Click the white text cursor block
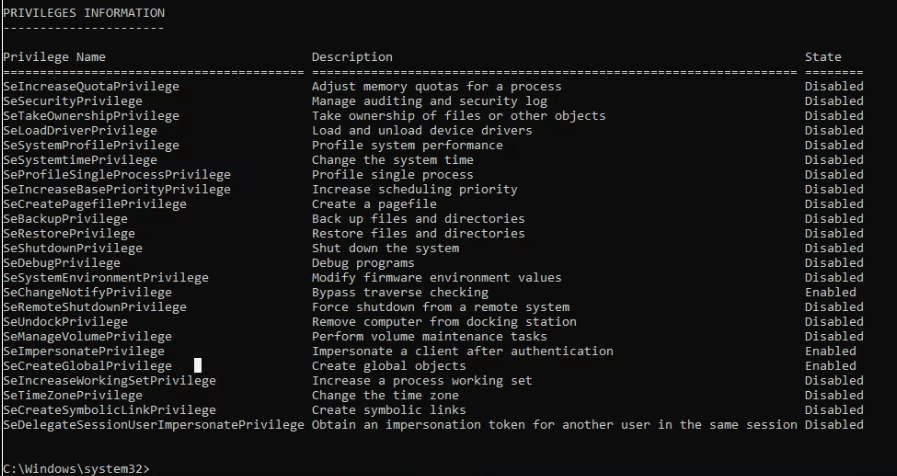The width and height of the screenshot is (897, 476). coord(198,365)
